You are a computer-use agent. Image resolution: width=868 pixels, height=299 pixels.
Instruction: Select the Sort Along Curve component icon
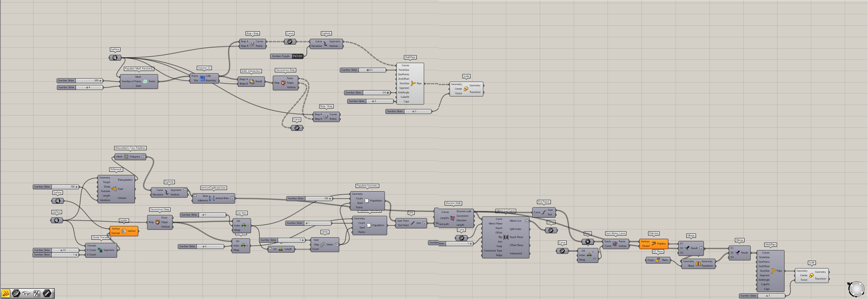click(615, 244)
